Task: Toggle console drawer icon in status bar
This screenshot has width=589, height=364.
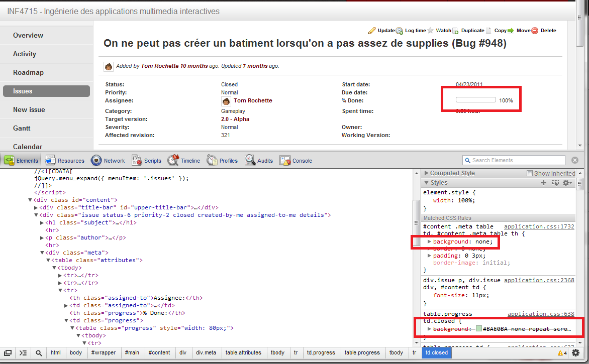Action: [23, 353]
